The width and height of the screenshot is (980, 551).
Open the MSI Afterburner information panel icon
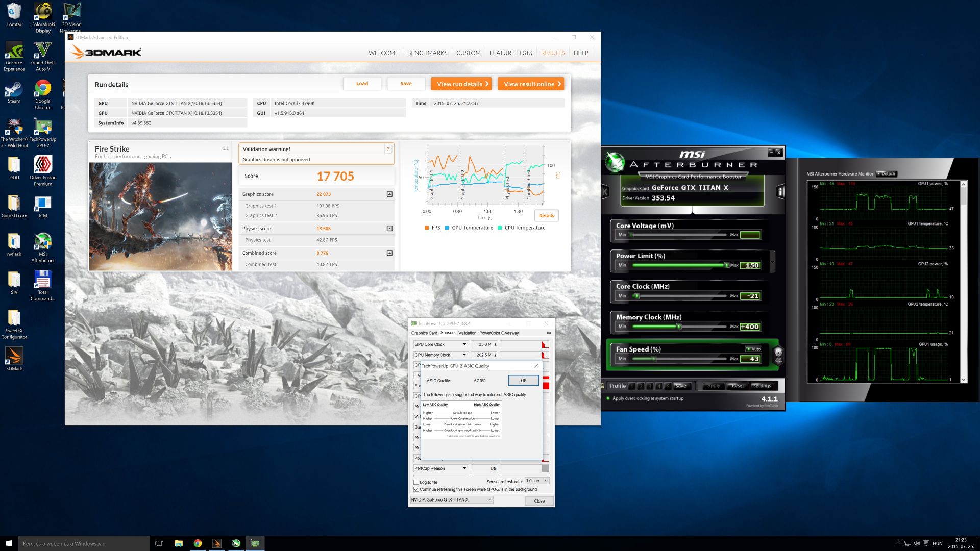(780, 192)
